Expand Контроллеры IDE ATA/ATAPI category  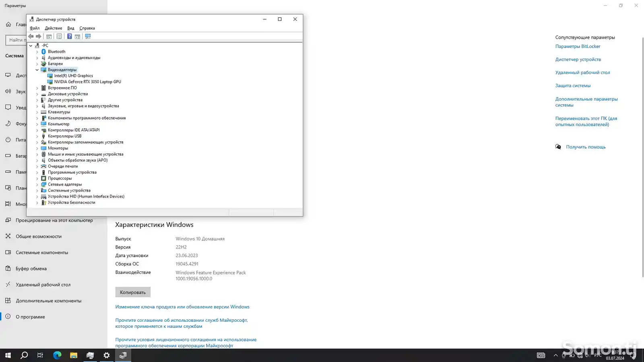click(37, 130)
